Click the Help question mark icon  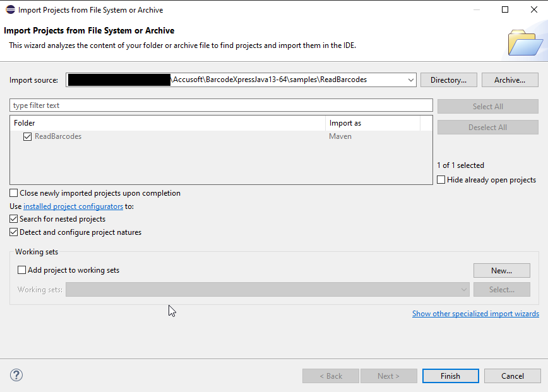[16, 375]
